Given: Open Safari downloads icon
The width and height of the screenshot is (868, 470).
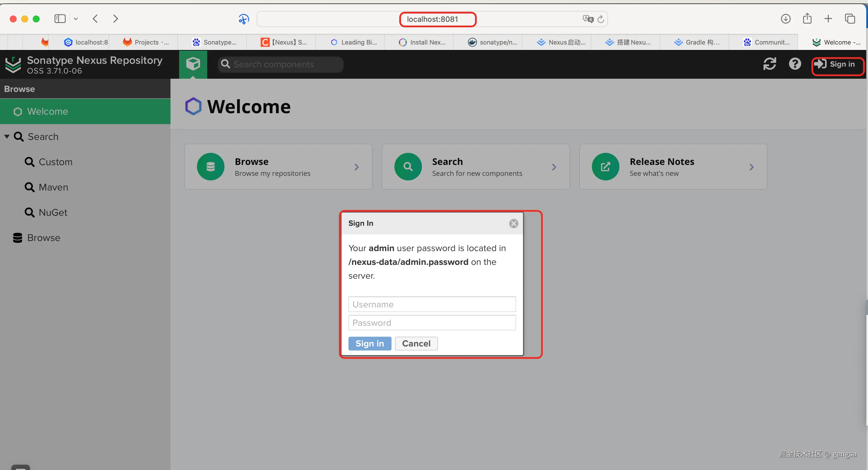Looking at the screenshot, I should click(x=785, y=19).
